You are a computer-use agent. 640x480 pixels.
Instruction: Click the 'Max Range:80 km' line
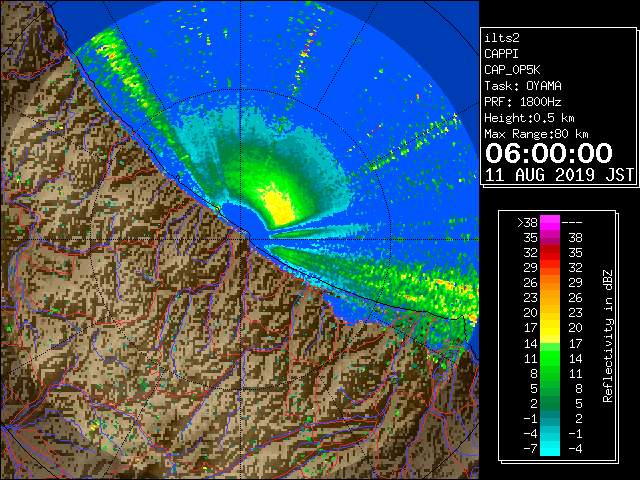536,134
